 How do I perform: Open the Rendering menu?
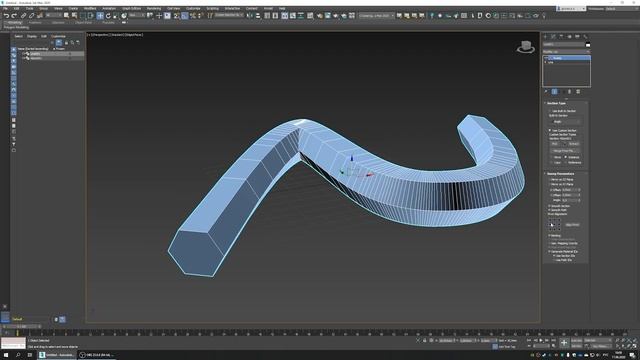[x=153, y=8]
